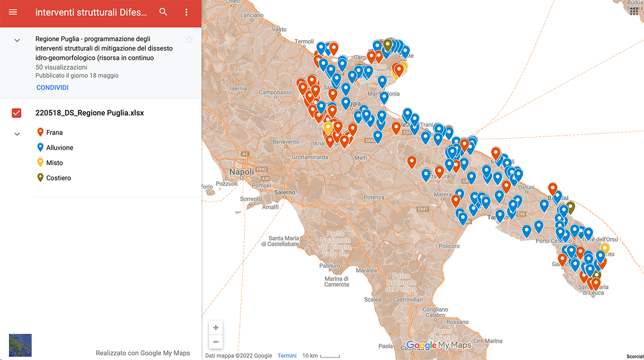Select Misto in the legend

click(x=54, y=163)
